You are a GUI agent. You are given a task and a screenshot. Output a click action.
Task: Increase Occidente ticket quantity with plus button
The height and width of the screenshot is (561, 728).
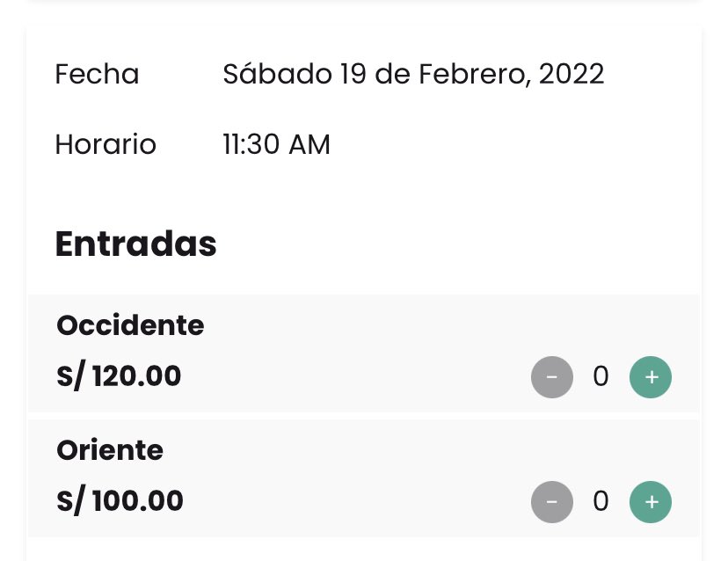651,377
